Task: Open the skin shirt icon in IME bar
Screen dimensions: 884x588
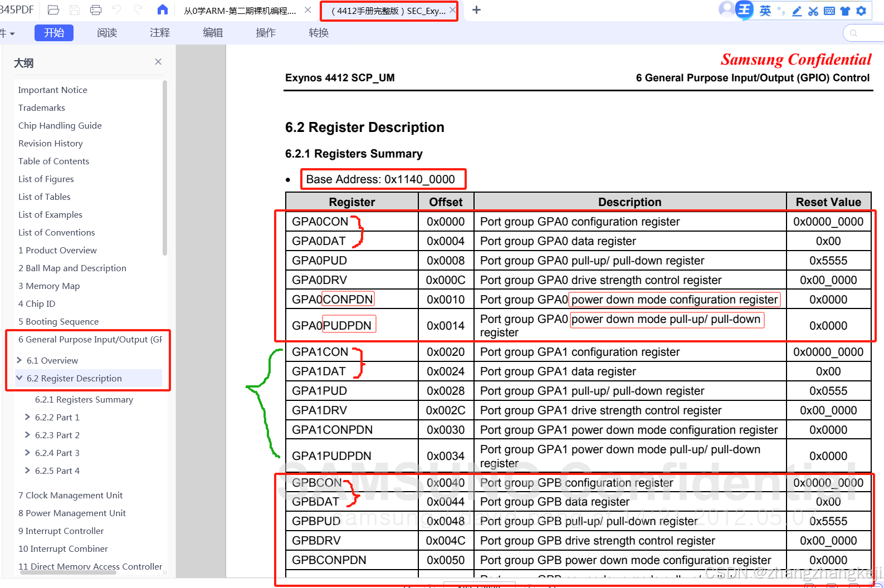Action: tap(845, 11)
